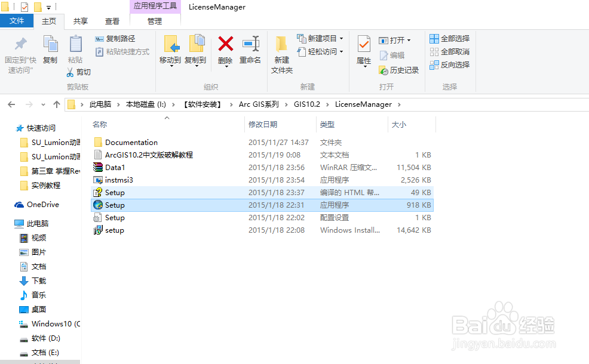The width and height of the screenshot is (589, 364).
Task: Click 本地磁盘 (I:) in breadcrumb
Action: 146,104
